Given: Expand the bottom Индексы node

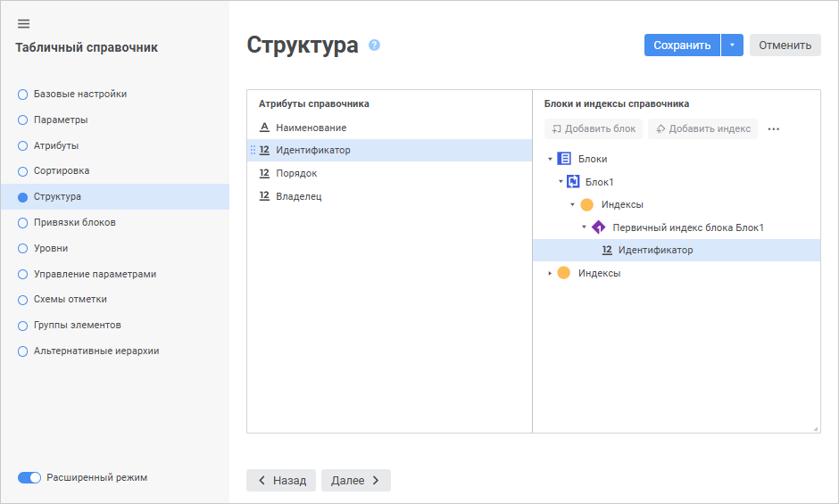Looking at the screenshot, I should pos(550,273).
